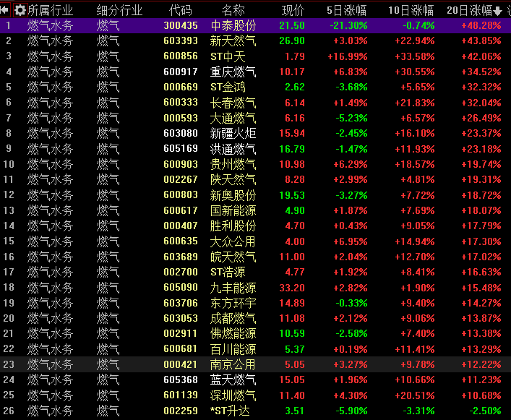The height and width of the screenshot is (420, 511).
Task: Select stock ST浩源
Action: point(228,272)
